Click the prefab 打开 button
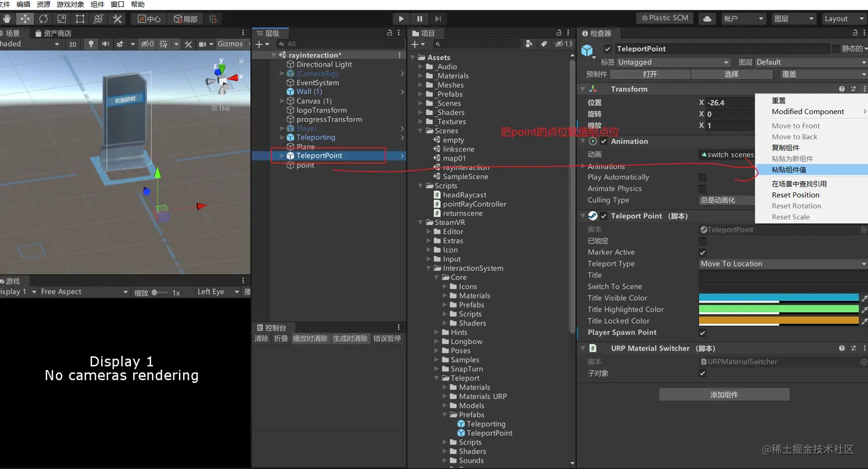868x469 pixels. pos(650,75)
